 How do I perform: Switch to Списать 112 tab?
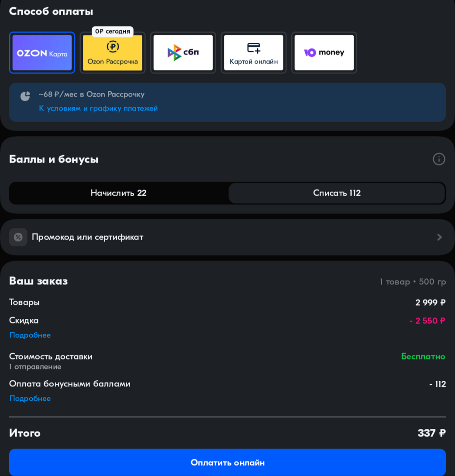pyautogui.click(x=337, y=193)
